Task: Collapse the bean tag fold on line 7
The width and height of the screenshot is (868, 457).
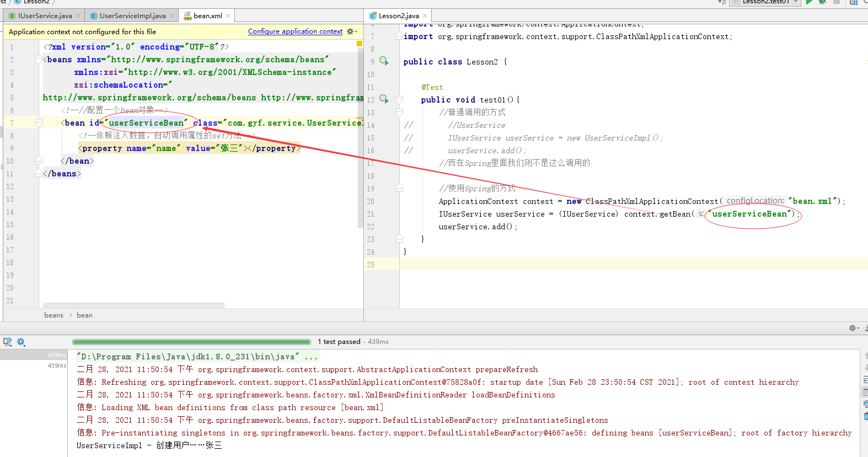Action: (39, 123)
